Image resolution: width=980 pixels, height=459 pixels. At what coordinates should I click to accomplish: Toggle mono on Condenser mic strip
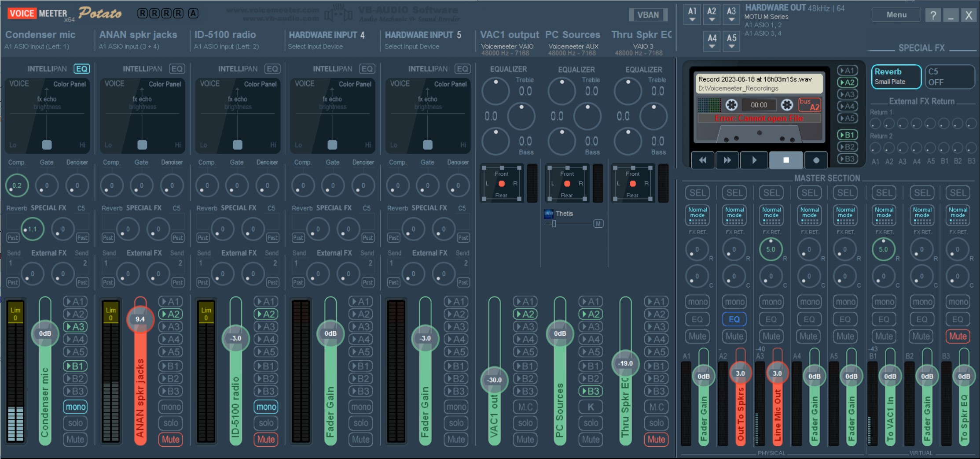tap(75, 407)
